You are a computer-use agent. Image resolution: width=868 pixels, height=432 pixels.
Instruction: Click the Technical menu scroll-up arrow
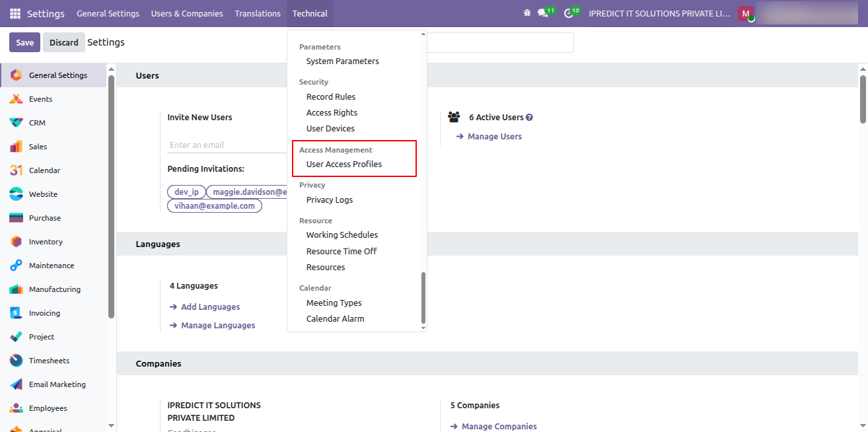pyautogui.click(x=423, y=34)
